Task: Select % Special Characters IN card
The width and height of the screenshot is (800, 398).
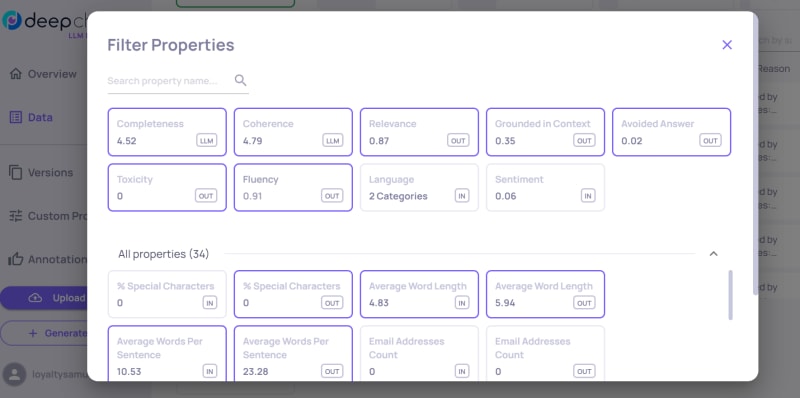Action: [167, 294]
